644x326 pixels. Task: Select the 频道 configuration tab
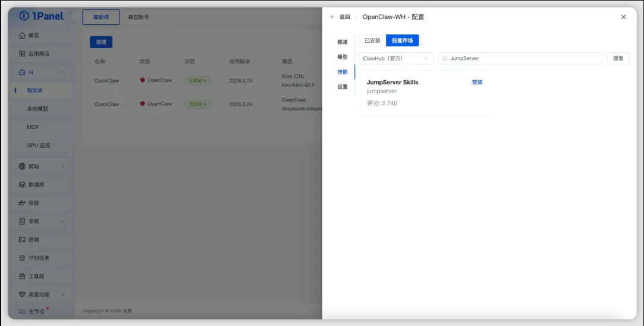point(342,42)
